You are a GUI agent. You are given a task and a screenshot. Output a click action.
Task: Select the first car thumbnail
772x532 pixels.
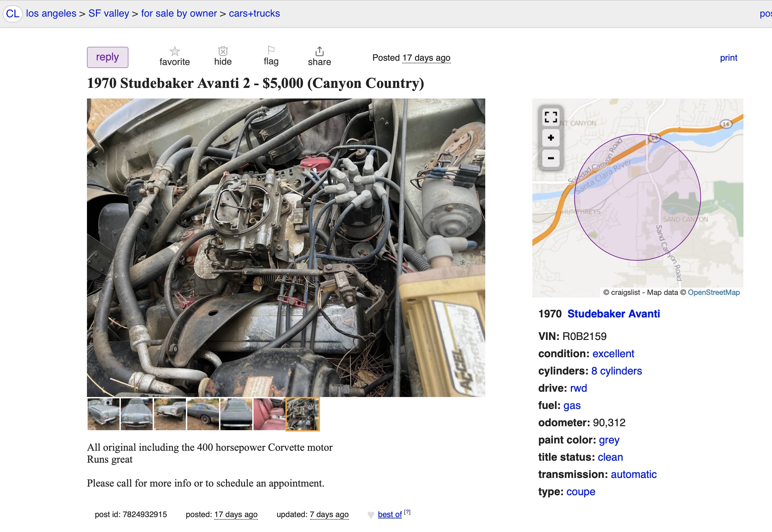click(103, 414)
